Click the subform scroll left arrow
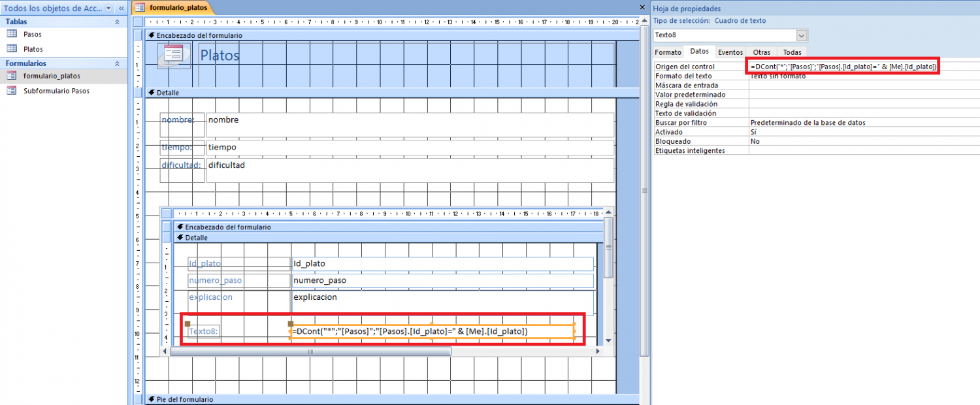 (x=166, y=351)
